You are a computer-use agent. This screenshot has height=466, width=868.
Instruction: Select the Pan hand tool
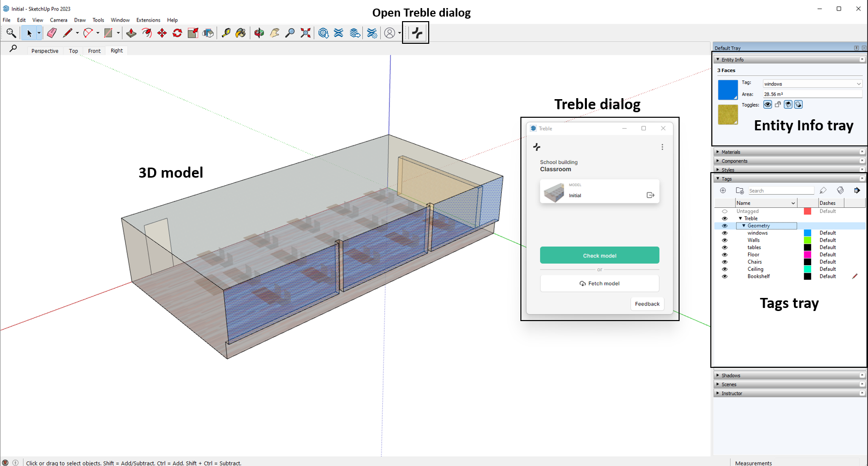pos(275,33)
